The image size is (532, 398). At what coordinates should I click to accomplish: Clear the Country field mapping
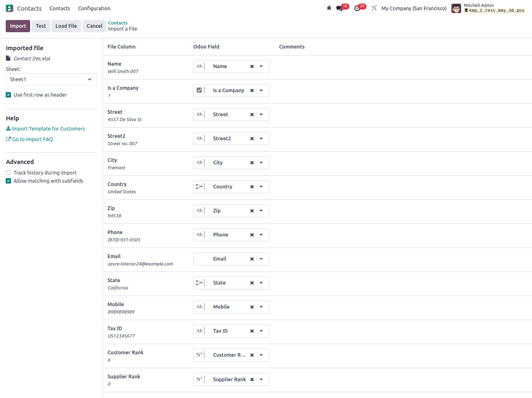252,187
